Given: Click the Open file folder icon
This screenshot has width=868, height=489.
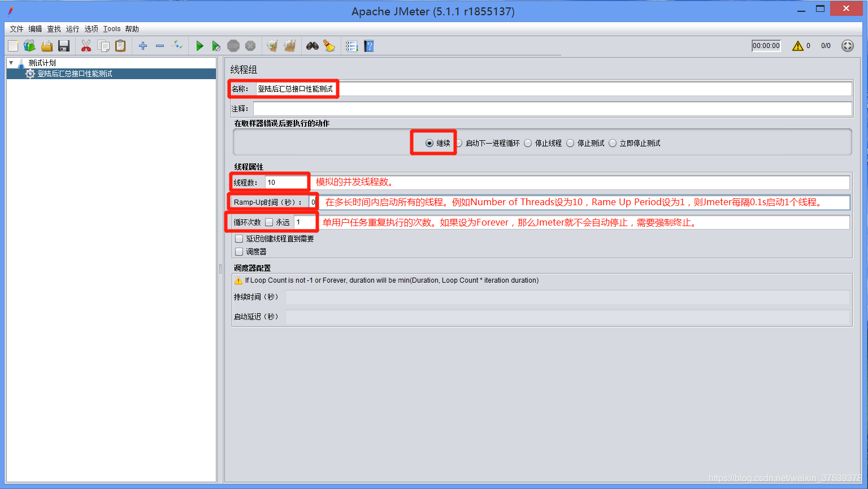Looking at the screenshot, I should 47,46.
